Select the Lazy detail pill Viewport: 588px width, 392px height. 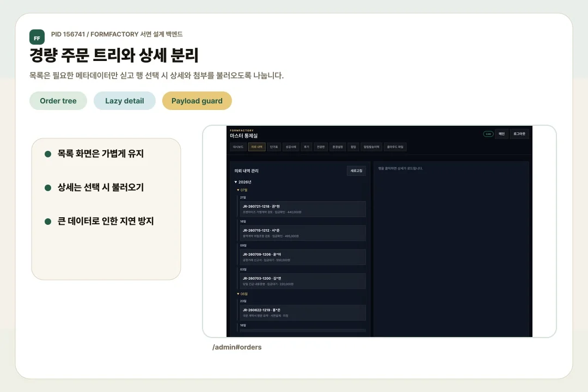[x=125, y=101]
